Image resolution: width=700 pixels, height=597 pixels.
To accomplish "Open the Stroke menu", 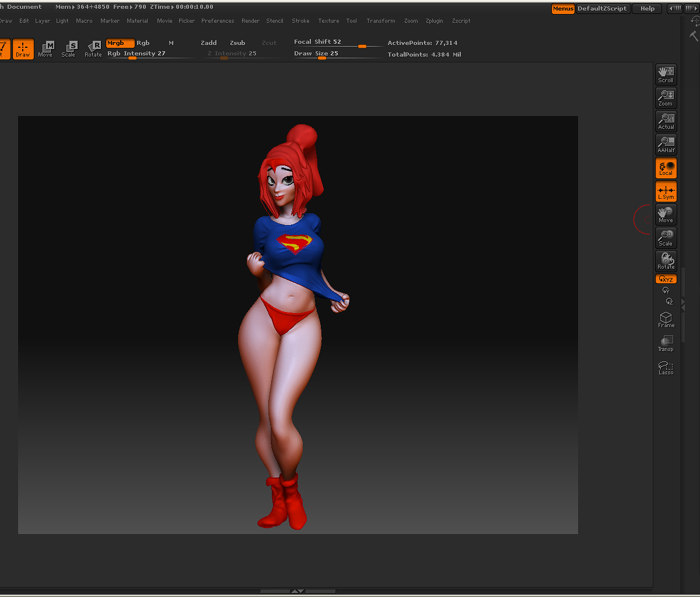I will [x=301, y=21].
